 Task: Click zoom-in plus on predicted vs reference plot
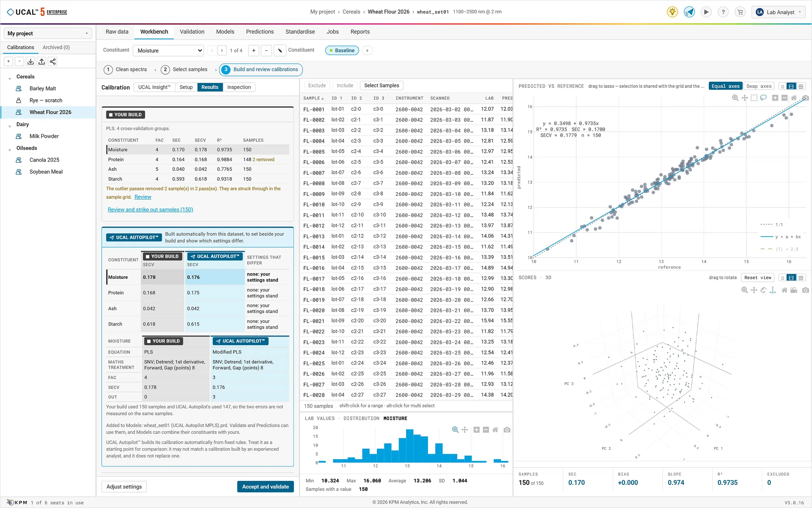[775, 98]
